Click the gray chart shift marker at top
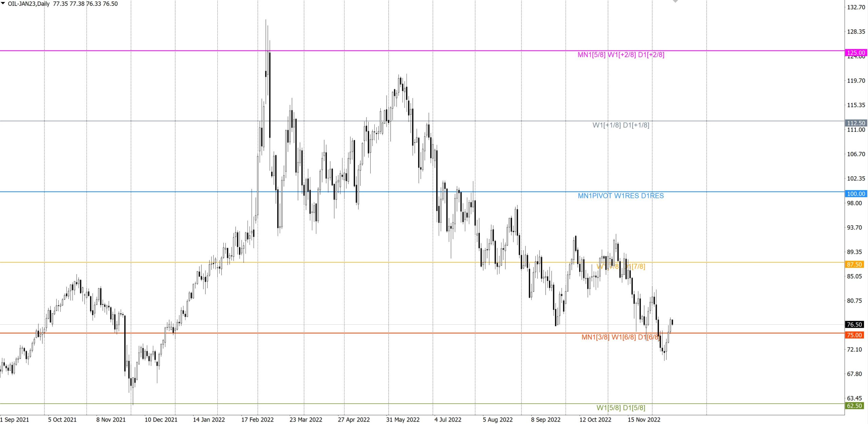Screen dimensions: 868x424 pos(675,1)
